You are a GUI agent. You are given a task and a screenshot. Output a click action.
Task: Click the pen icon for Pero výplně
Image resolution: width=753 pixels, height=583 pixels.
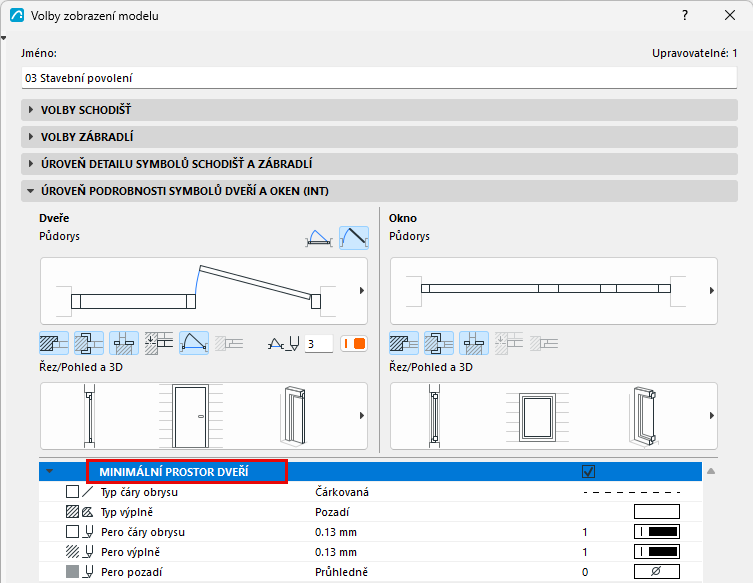pyautogui.click(x=88, y=552)
